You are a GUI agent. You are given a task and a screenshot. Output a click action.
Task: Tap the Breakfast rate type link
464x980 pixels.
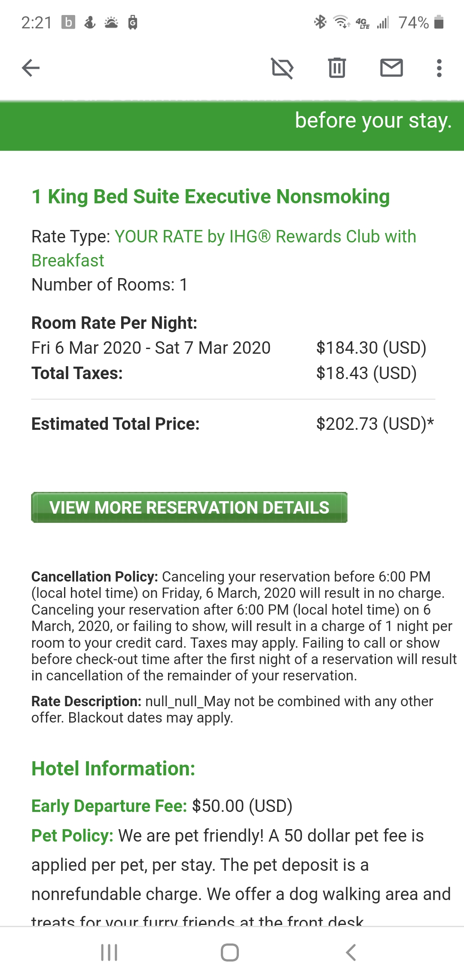coord(68,260)
